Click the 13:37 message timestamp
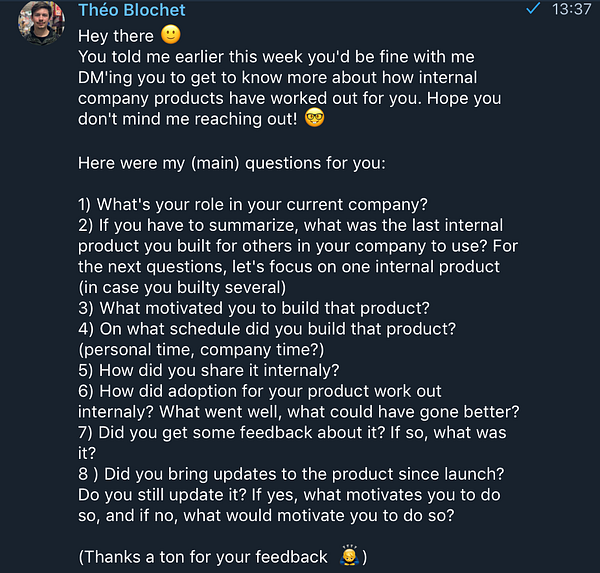 572,10
